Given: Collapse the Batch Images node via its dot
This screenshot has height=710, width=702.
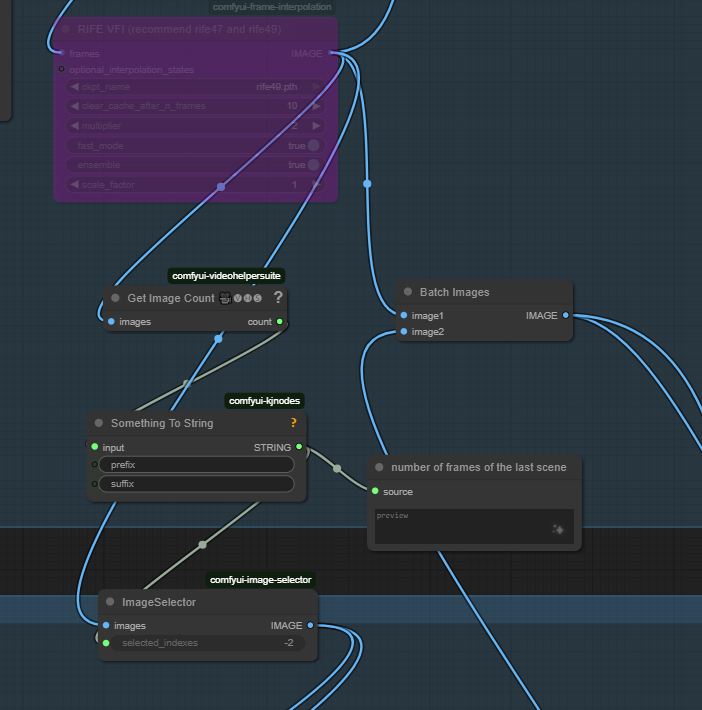Looking at the screenshot, I should coord(408,292).
